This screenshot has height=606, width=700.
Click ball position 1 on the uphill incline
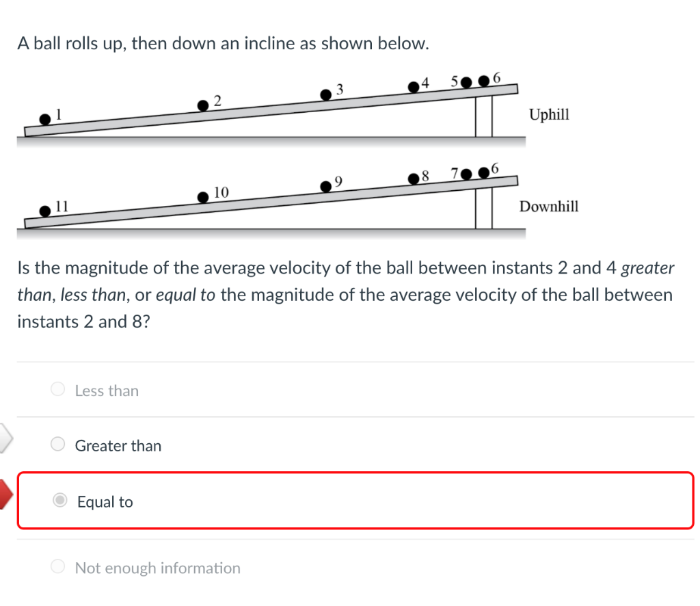tap(45, 120)
